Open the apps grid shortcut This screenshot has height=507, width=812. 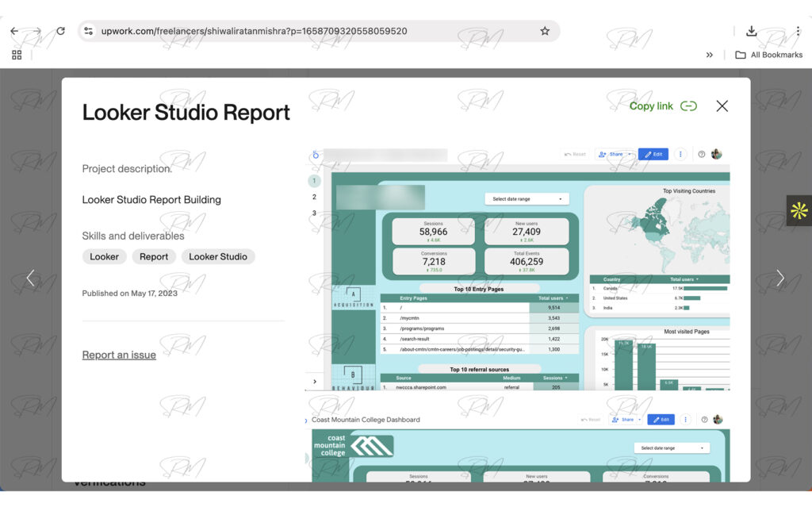click(17, 55)
